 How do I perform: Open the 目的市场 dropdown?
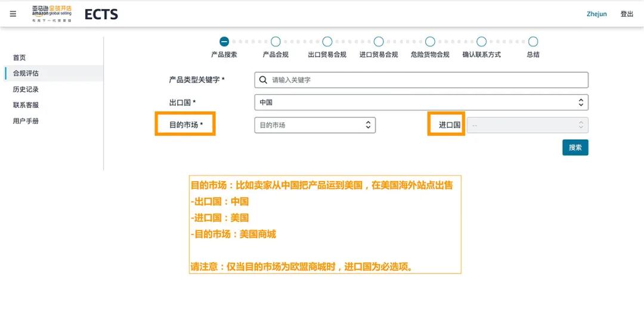click(x=315, y=125)
